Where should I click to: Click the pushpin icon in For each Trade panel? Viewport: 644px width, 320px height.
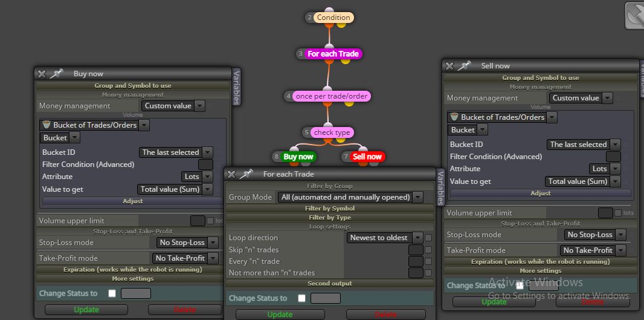246,174
